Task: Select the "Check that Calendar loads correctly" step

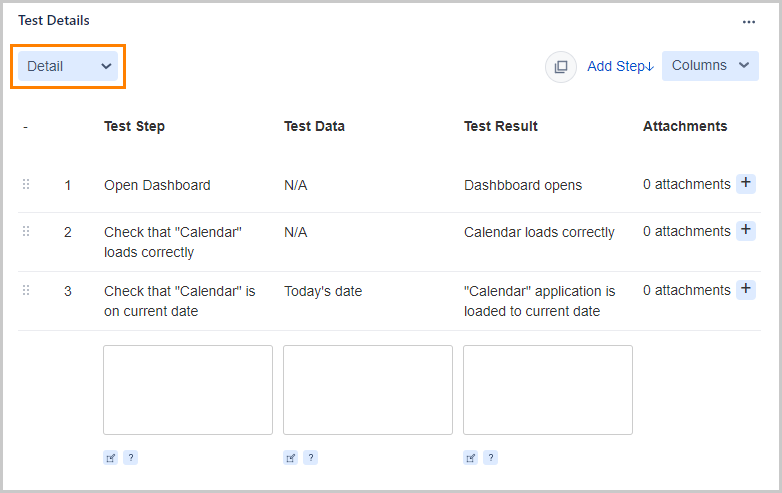Action: click(173, 242)
